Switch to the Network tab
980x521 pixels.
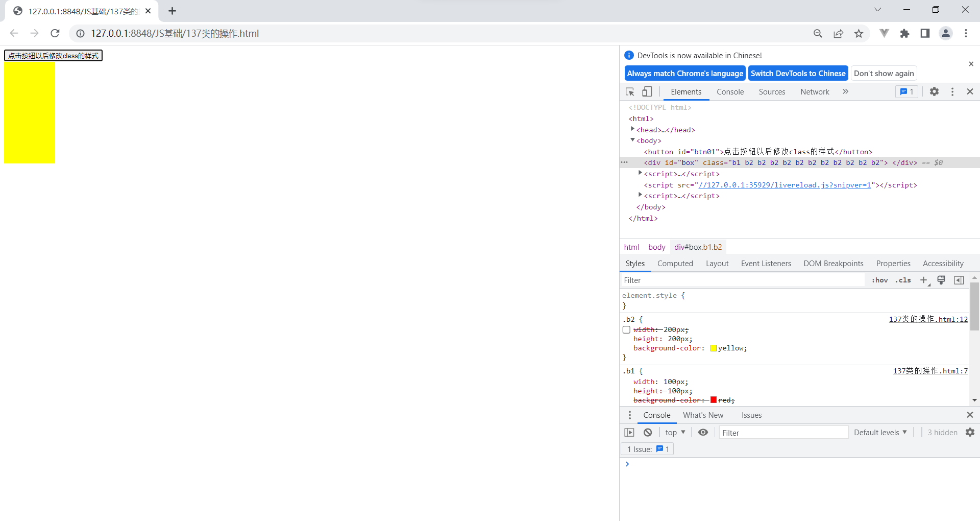click(815, 92)
